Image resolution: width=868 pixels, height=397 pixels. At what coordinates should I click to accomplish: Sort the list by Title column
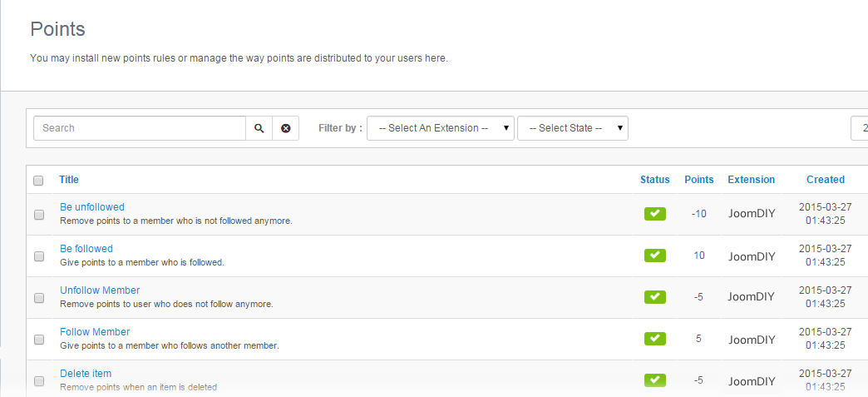click(x=69, y=179)
